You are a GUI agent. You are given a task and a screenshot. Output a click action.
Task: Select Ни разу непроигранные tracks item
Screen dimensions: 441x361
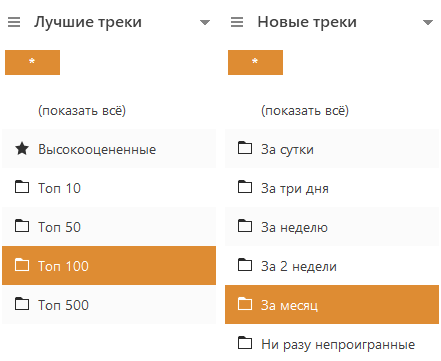tap(332, 343)
